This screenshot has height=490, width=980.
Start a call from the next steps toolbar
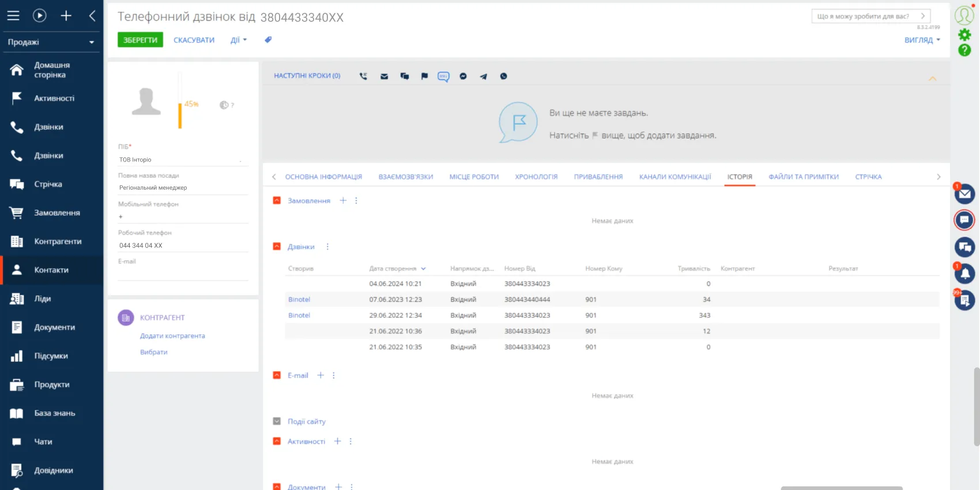click(363, 76)
